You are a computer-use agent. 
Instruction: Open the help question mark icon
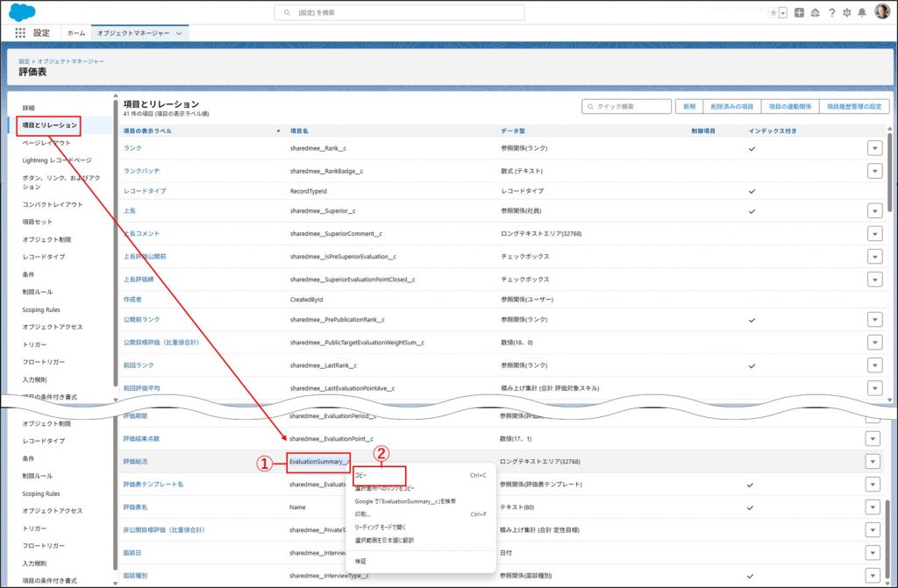pyautogui.click(x=831, y=12)
